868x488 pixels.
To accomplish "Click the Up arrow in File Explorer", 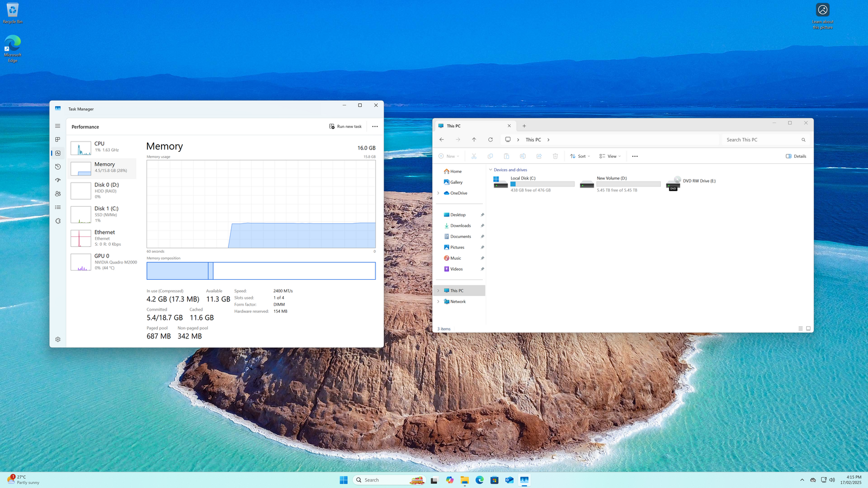I will (474, 140).
